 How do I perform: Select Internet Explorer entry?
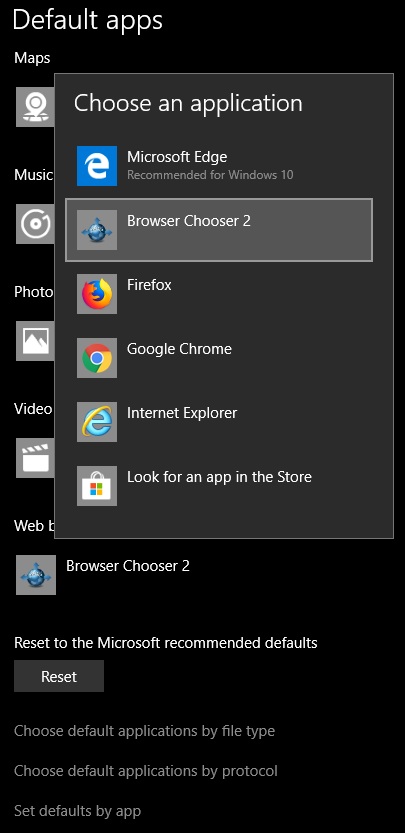(x=219, y=422)
